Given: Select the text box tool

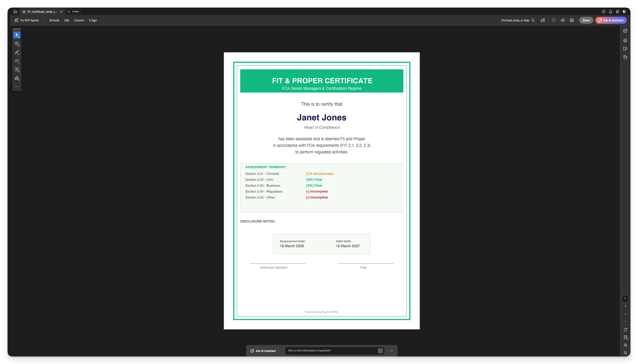Looking at the screenshot, I should tap(17, 69).
